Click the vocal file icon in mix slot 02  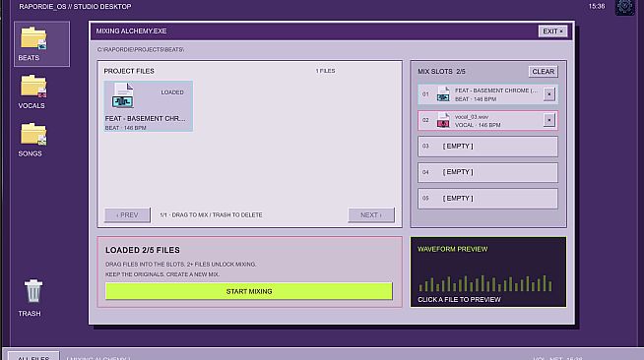(x=443, y=121)
